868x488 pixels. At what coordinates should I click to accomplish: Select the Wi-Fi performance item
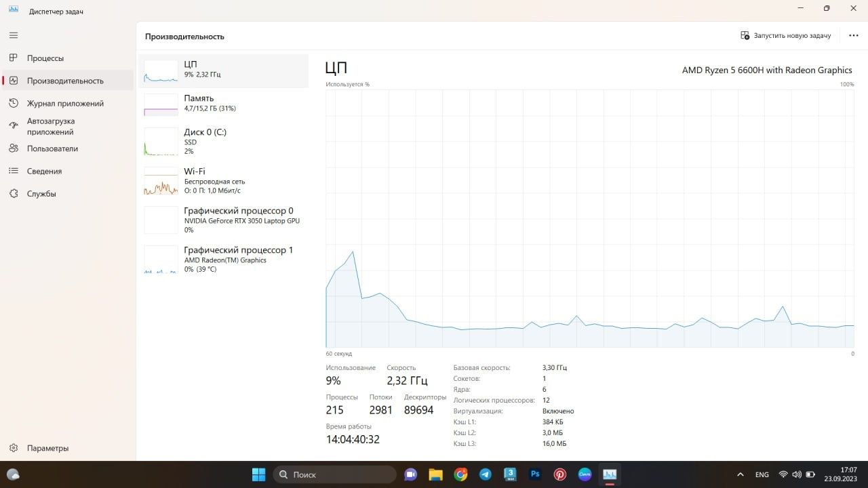click(x=224, y=180)
